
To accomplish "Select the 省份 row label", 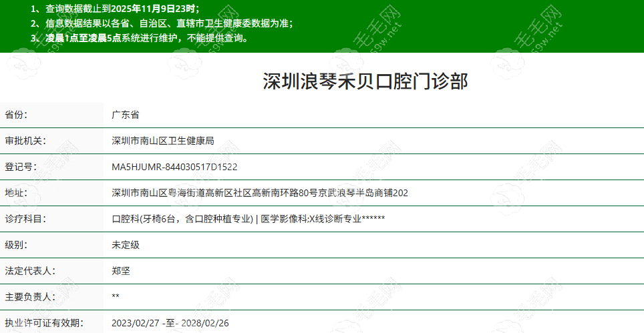I will click(16, 115).
